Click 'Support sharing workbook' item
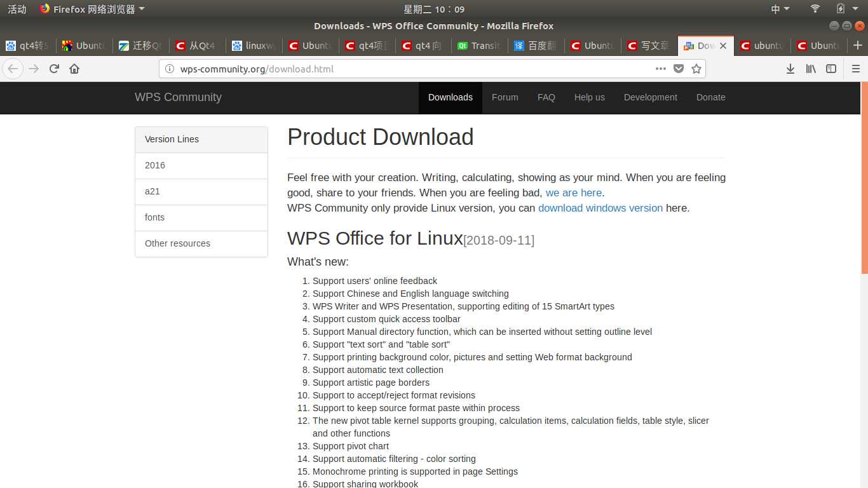868x488 pixels. (x=365, y=484)
